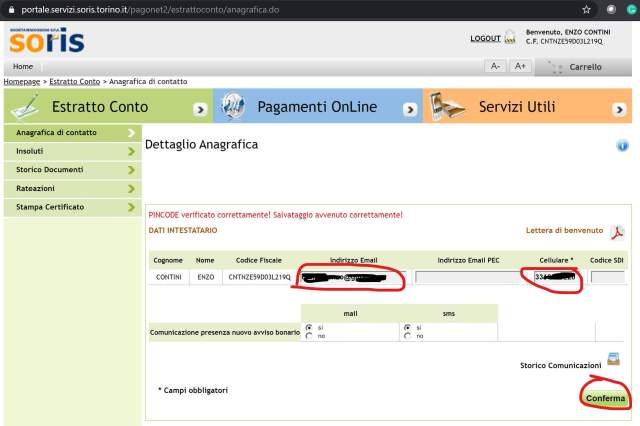The height and width of the screenshot is (426, 640).
Task: Select 'no' for mail notification
Action: (x=309, y=336)
